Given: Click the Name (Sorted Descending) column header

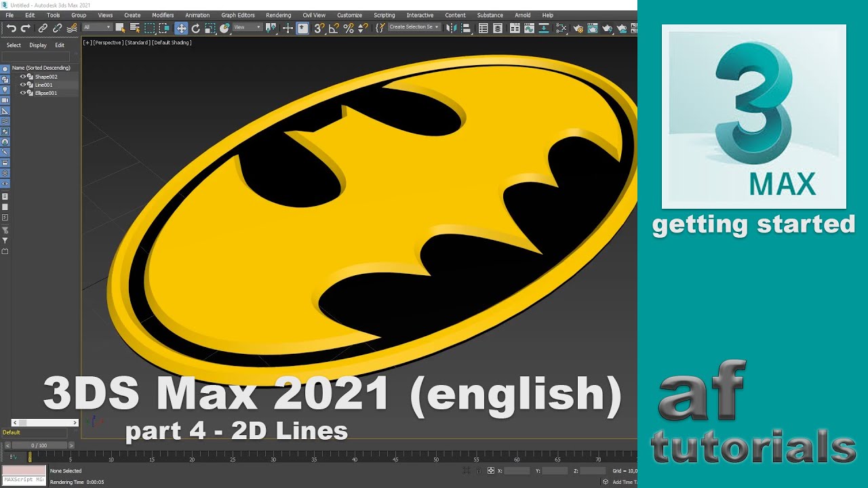Looking at the screenshot, I should 41,68.
